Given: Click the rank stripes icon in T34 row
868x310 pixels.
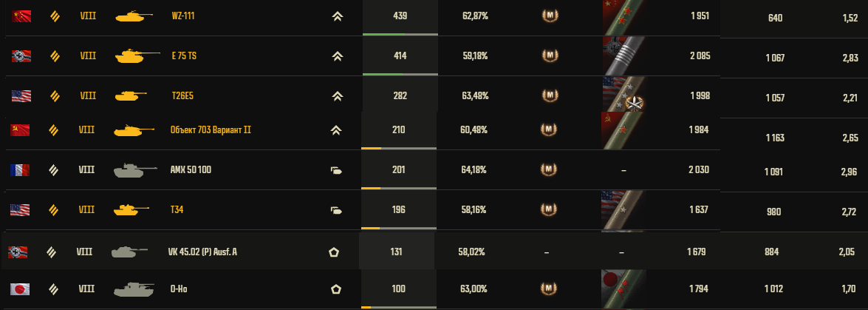Looking at the screenshot, I should (x=54, y=210).
